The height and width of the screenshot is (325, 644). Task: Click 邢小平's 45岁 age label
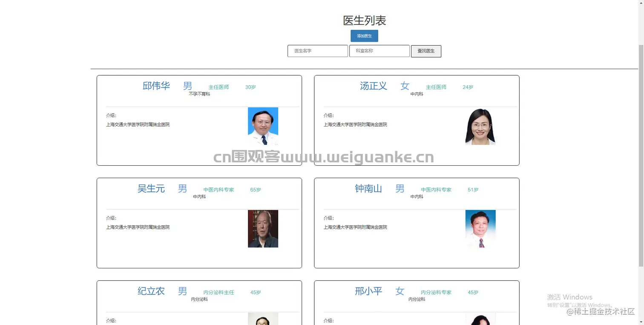(473, 293)
